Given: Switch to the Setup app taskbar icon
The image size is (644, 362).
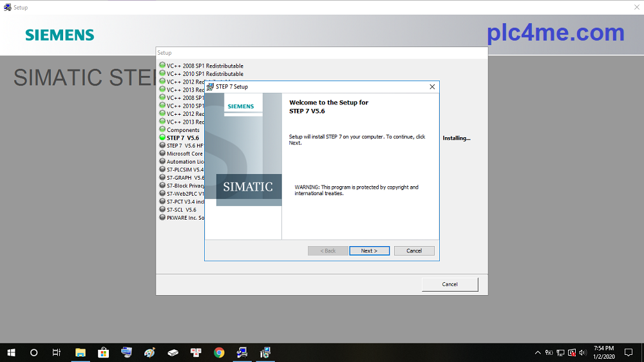Looking at the screenshot, I should (242, 352).
